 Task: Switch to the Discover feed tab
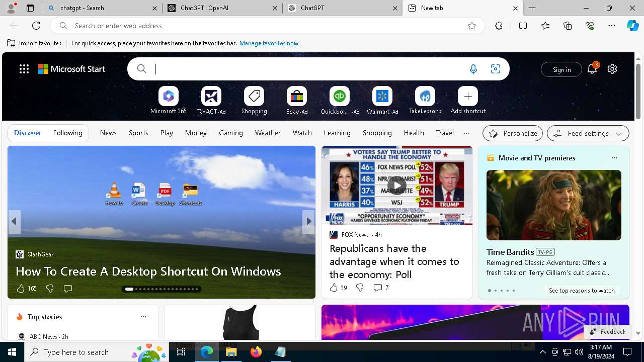click(28, 133)
